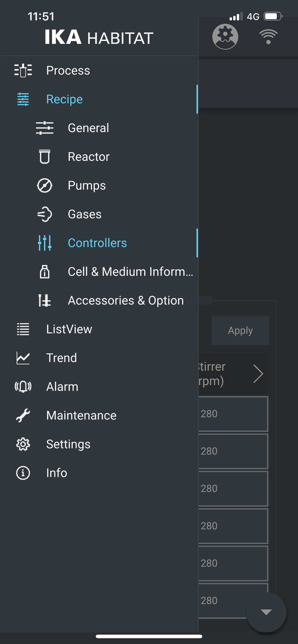This screenshot has height=644, width=298.
Task: Tap the Gases wind icon
Action: [x=45, y=214]
